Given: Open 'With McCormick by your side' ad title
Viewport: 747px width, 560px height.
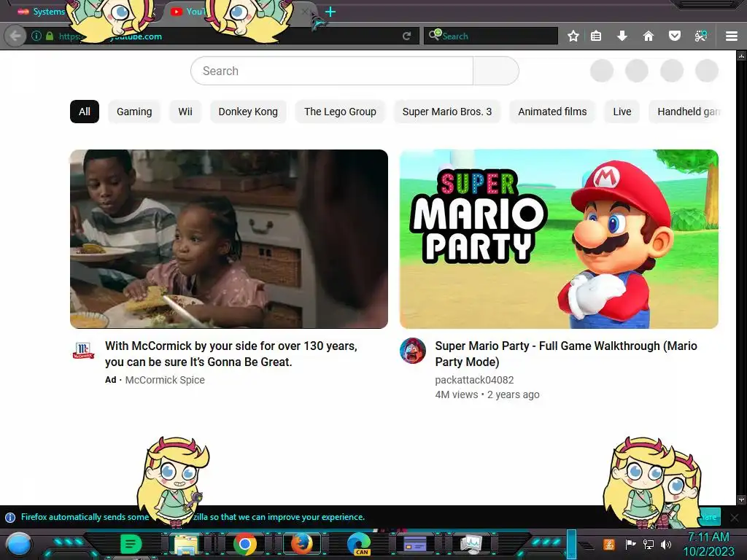Looking at the screenshot, I should pos(231,354).
